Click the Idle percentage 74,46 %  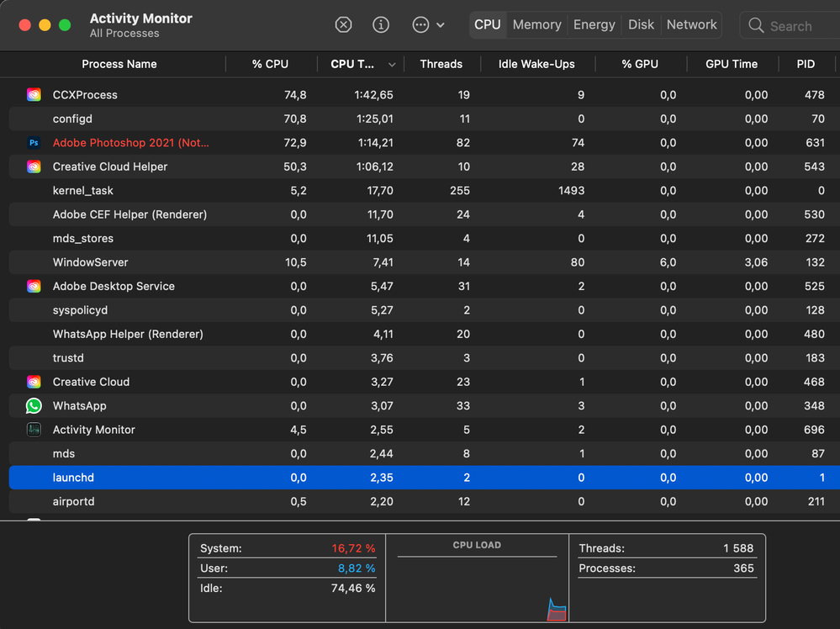tap(353, 589)
